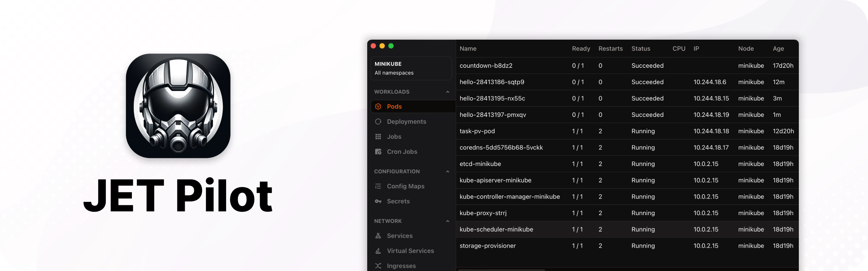Viewport: 868px width, 271px height.
Task: Select the task-pv-pod row
Action: pos(627,131)
